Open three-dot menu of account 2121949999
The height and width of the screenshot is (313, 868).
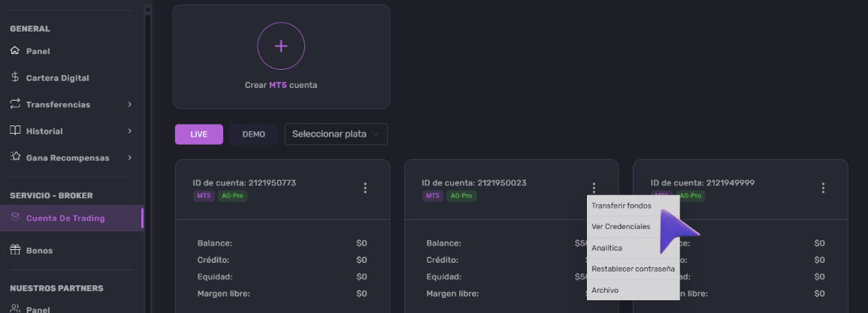(x=823, y=188)
